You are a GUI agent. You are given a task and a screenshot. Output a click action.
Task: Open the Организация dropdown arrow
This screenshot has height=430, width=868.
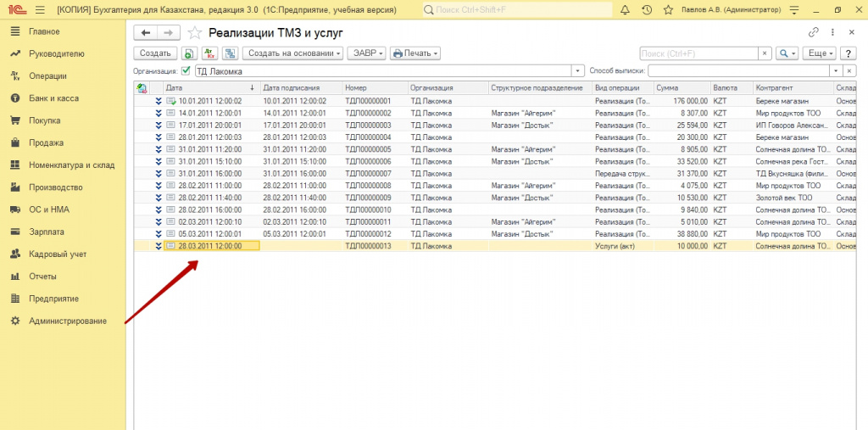click(578, 71)
